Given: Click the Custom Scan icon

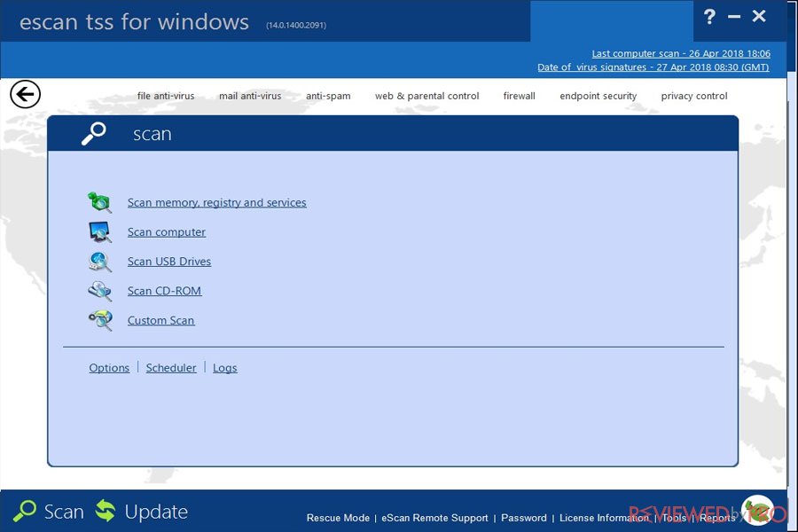Looking at the screenshot, I should pos(99,320).
